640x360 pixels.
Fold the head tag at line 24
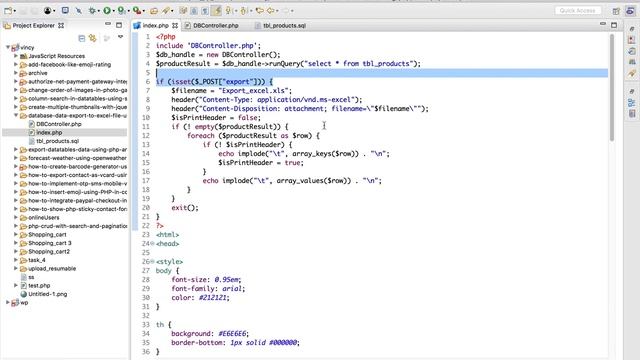click(152, 244)
